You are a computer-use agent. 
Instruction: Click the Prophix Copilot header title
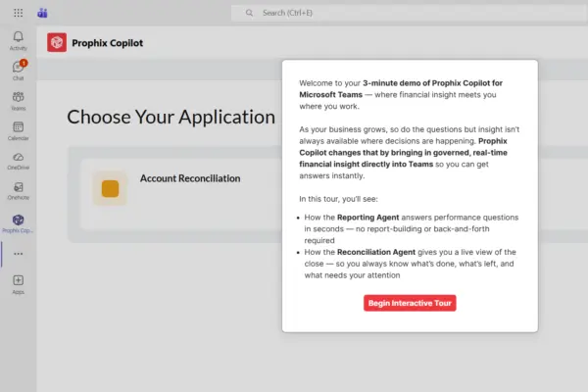pyautogui.click(x=107, y=43)
